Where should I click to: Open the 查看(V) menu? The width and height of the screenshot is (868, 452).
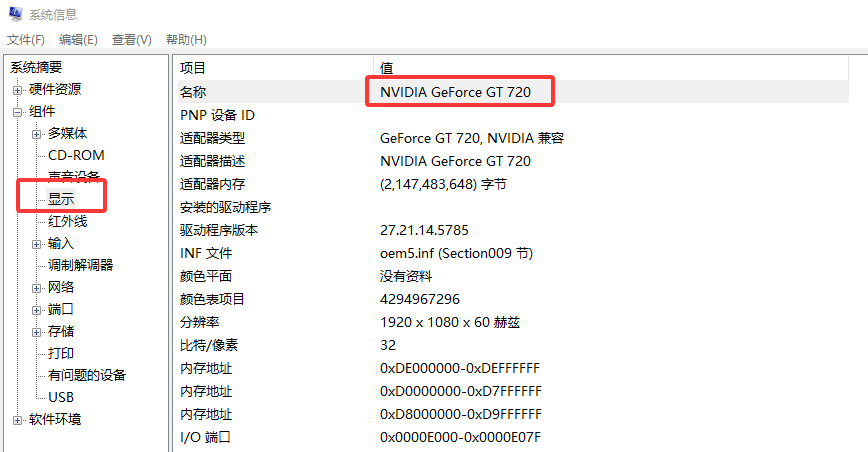click(x=132, y=40)
